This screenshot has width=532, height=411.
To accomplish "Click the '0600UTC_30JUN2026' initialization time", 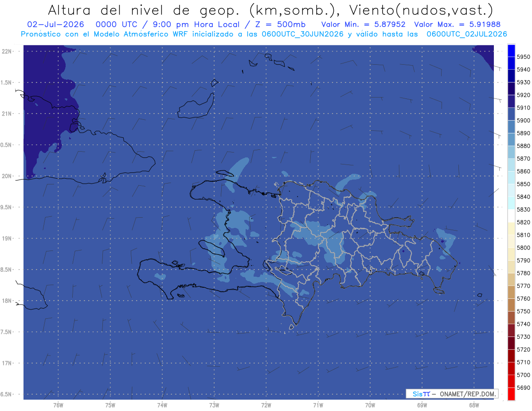I will coord(303,34).
